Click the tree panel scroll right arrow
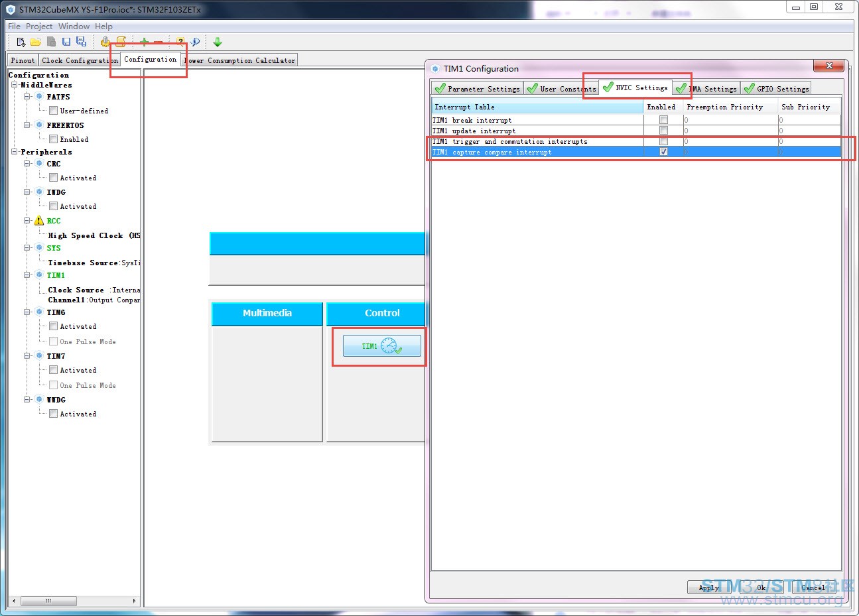Viewport: 859px width, 616px height. pos(134,601)
